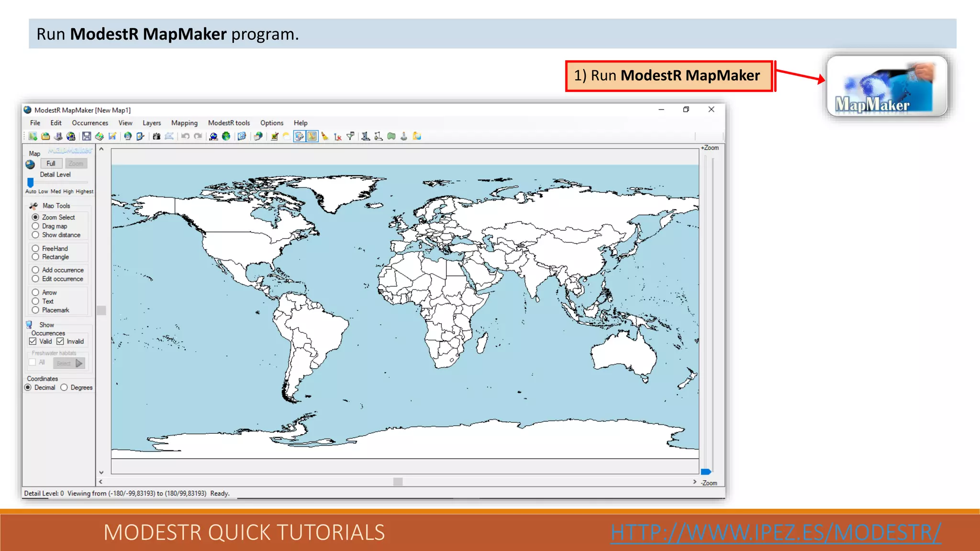Click the export page with arrow icon
This screenshot has width=980, height=551.
pyautogui.click(x=140, y=136)
